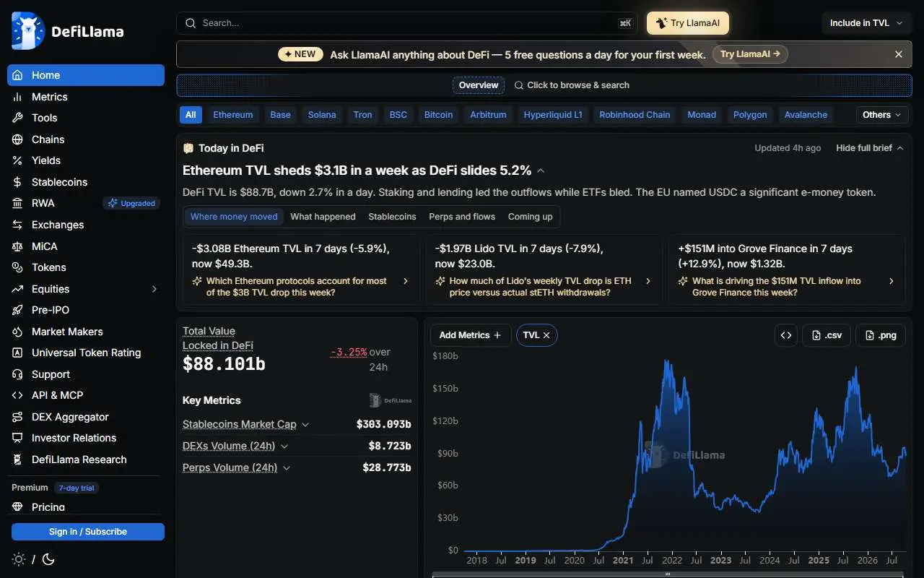Open the Market Makers sidebar item

(x=87, y=332)
